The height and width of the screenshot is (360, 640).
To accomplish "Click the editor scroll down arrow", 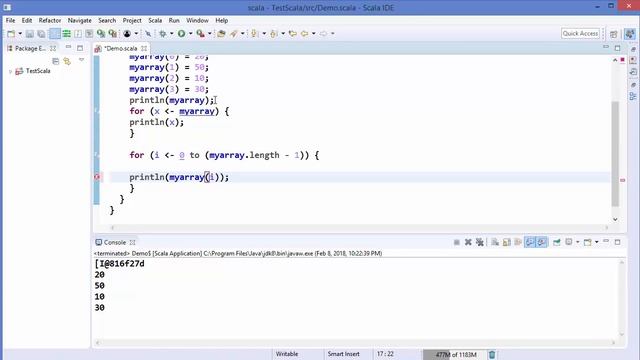I will point(615,220).
